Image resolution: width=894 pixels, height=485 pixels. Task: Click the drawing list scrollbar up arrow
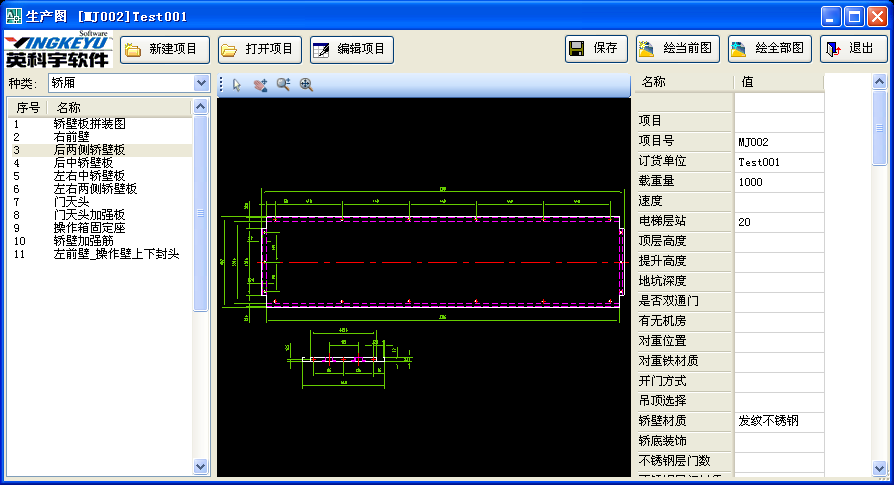201,107
